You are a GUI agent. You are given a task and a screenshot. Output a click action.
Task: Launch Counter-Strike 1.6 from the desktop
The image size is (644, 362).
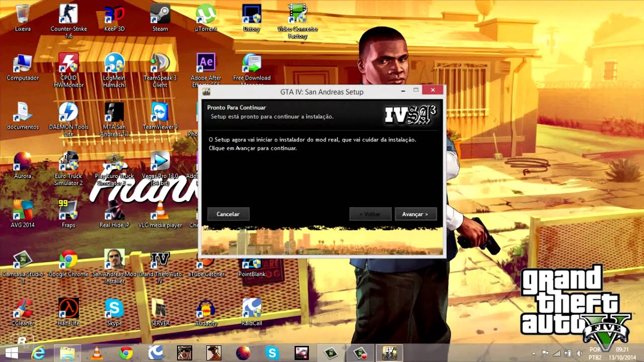pos(68,21)
